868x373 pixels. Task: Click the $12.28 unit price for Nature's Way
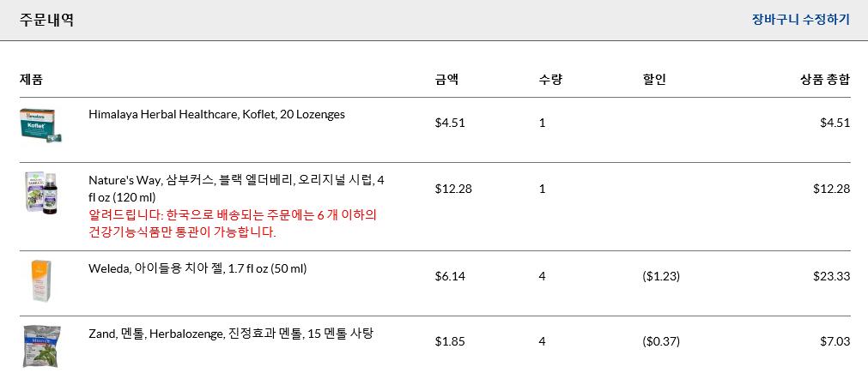pos(453,189)
